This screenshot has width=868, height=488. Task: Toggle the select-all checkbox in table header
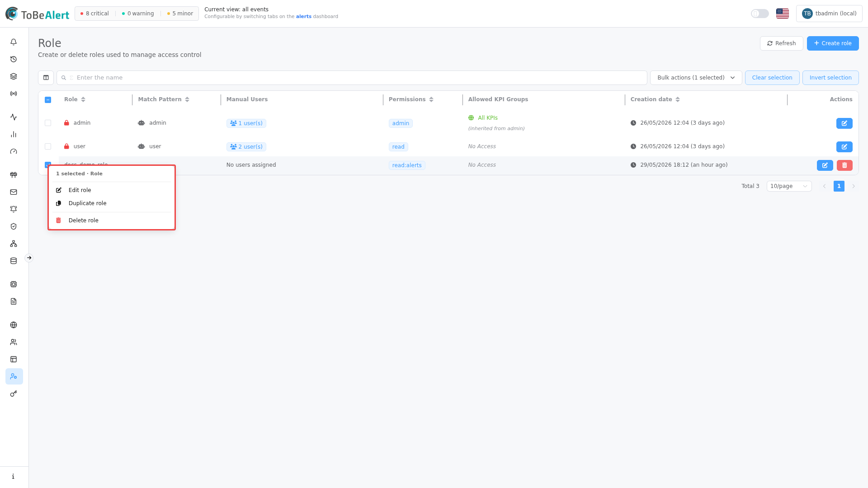coord(48,100)
